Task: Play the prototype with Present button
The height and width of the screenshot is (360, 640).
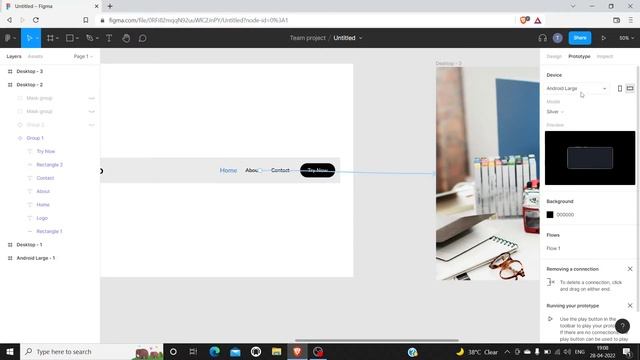Action: 603,38
